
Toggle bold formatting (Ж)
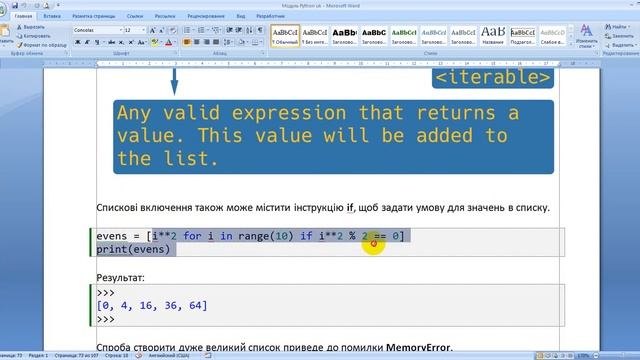(78, 42)
